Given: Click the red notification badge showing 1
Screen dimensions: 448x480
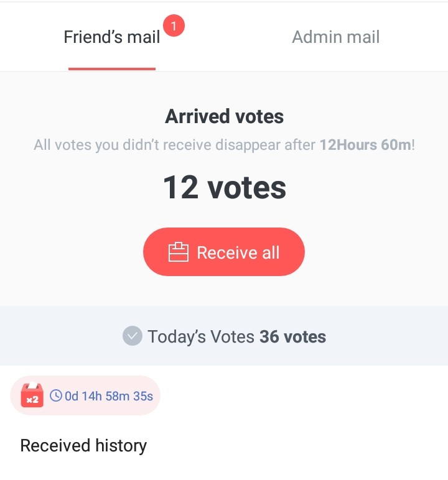Looking at the screenshot, I should point(174,25).
